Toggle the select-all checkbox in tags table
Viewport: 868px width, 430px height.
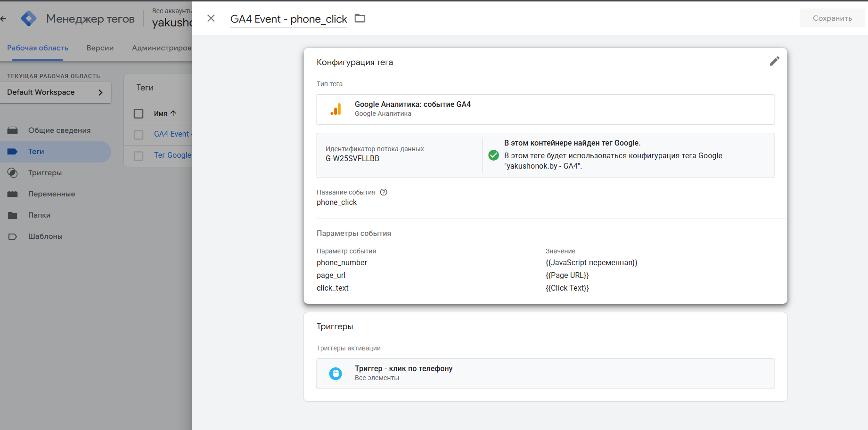139,114
